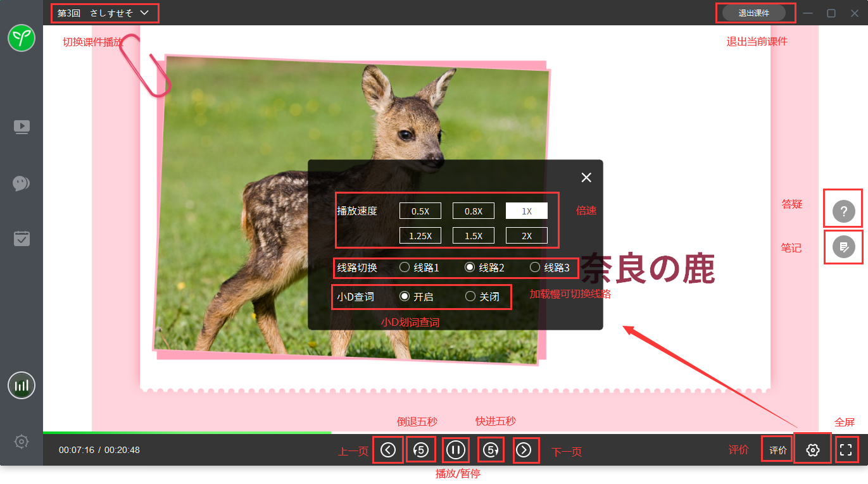Click the 退出课件 button
Image resolution: width=868 pixels, height=484 pixels.
(x=753, y=13)
